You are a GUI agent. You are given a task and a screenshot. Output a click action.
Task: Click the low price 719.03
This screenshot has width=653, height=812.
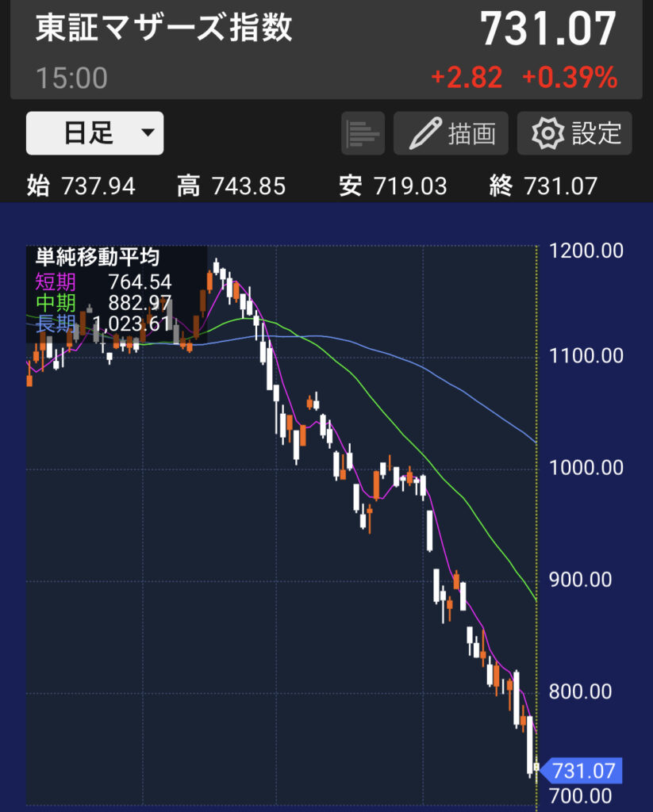pos(410,186)
